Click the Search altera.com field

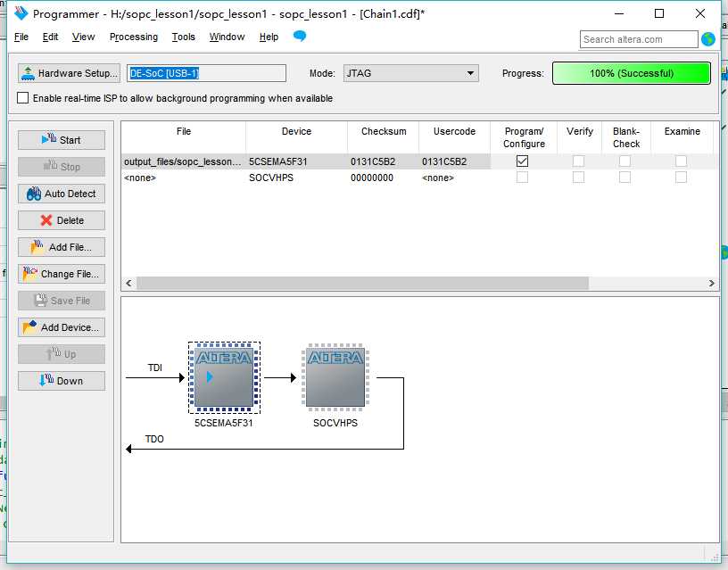click(x=639, y=39)
